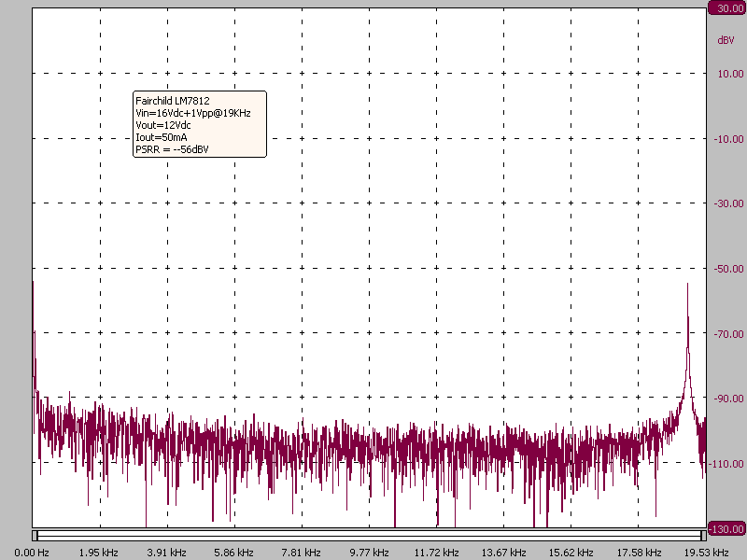Click the 'Vin=16Vdc+1Vpp@19KHz' annotation line
Image resolution: width=747 pixels, height=560 pixels.
tap(193, 113)
